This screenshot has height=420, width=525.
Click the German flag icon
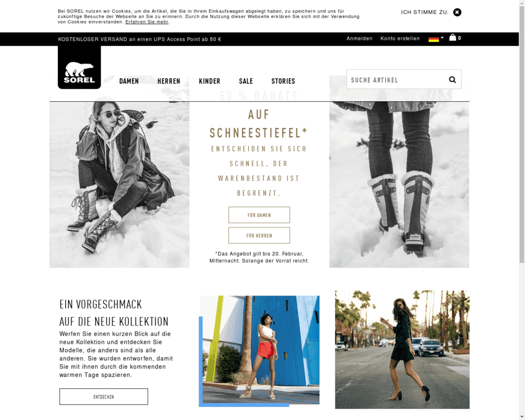434,39
